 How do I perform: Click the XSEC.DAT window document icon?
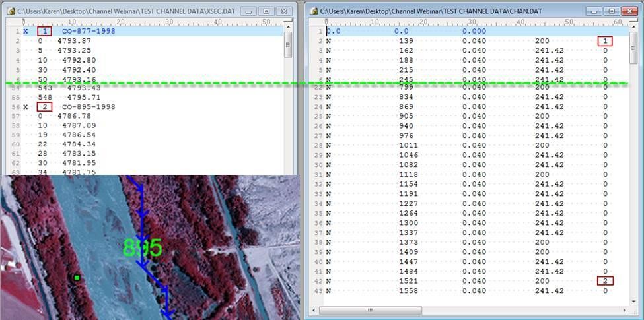(x=10, y=11)
